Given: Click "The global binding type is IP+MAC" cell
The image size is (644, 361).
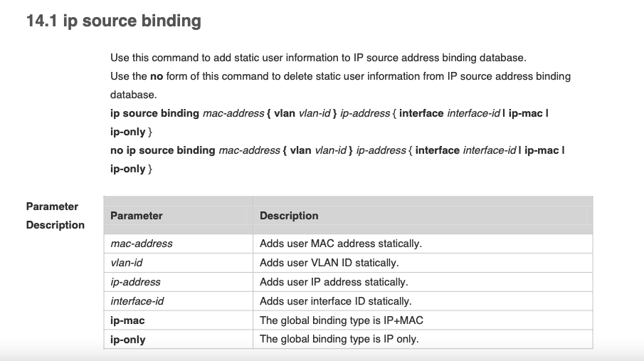Looking at the screenshot, I should (342, 320).
